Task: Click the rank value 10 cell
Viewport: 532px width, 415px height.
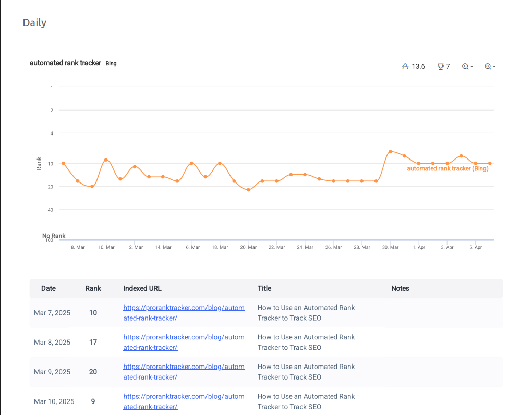Action: (93, 313)
